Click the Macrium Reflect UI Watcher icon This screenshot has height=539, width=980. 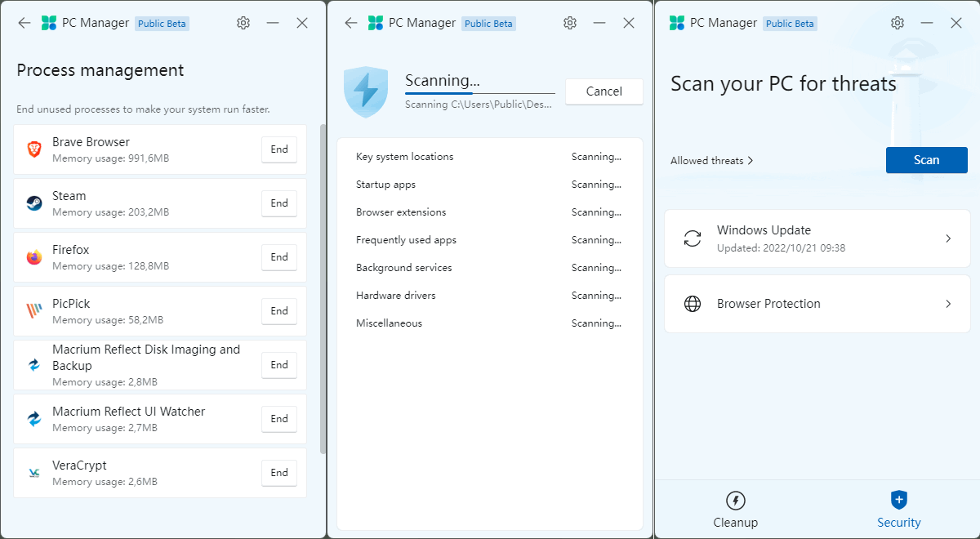click(x=34, y=419)
